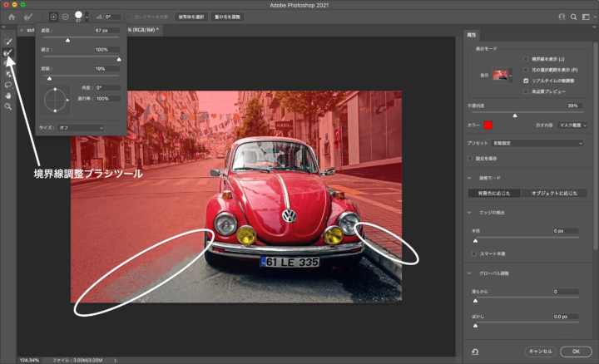The height and width of the screenshot is (364, 599).
Task: Select the subtract minus mode icon
Action: click(x=66, y=17)
